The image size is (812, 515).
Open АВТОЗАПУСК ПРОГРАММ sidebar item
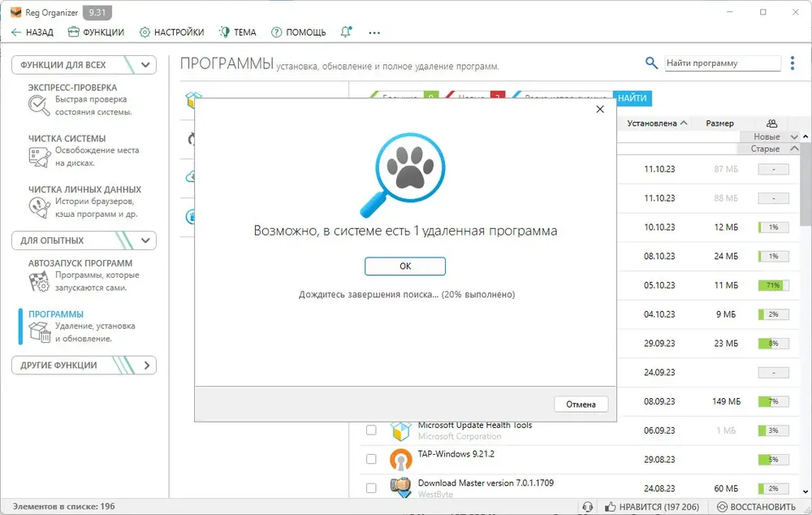tap(80, 263)
